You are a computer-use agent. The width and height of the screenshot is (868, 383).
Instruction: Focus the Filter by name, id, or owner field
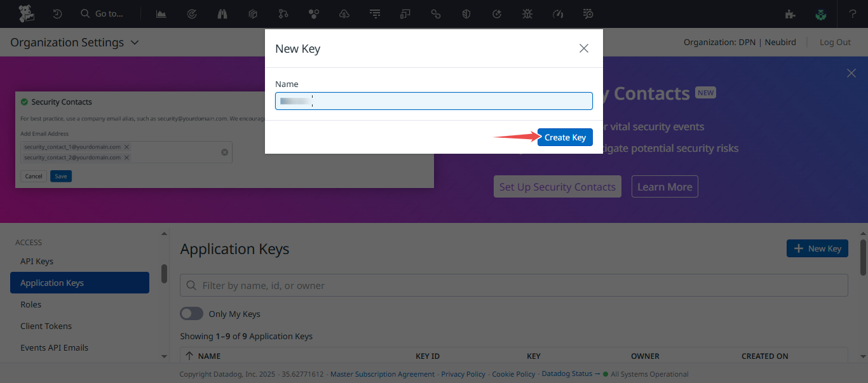tap(513, 285)
